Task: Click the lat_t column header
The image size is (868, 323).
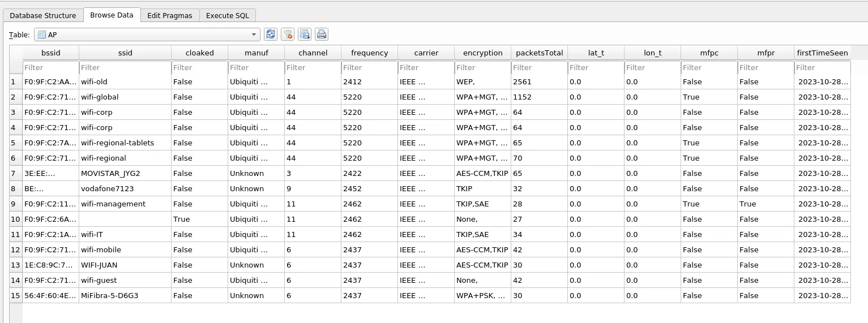Action: click(596, 53)
